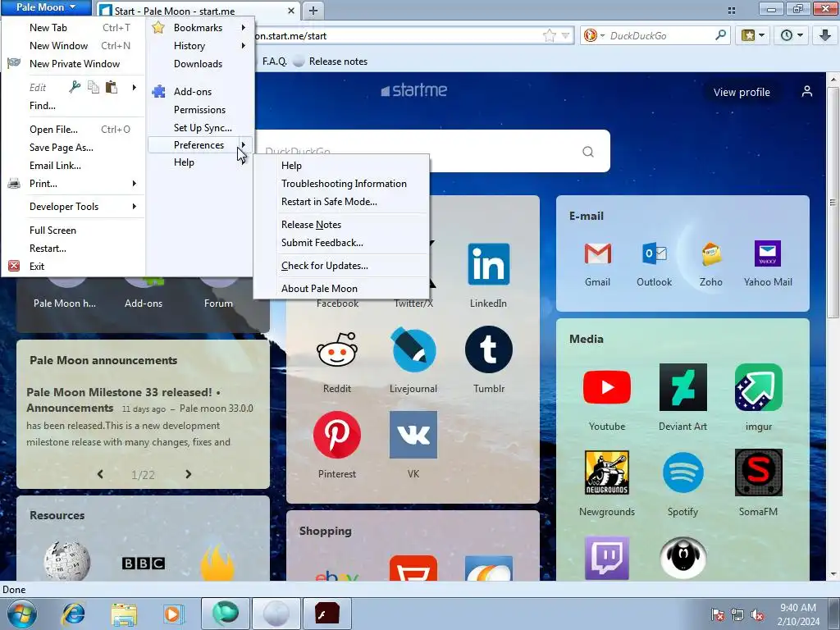Open Tumblr icon
Screen dimensions: 840x630
[489, 349]
